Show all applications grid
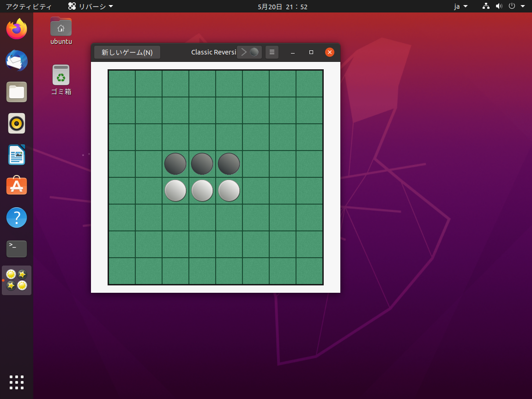Screen dimensions: 532x399 (17, 382)
